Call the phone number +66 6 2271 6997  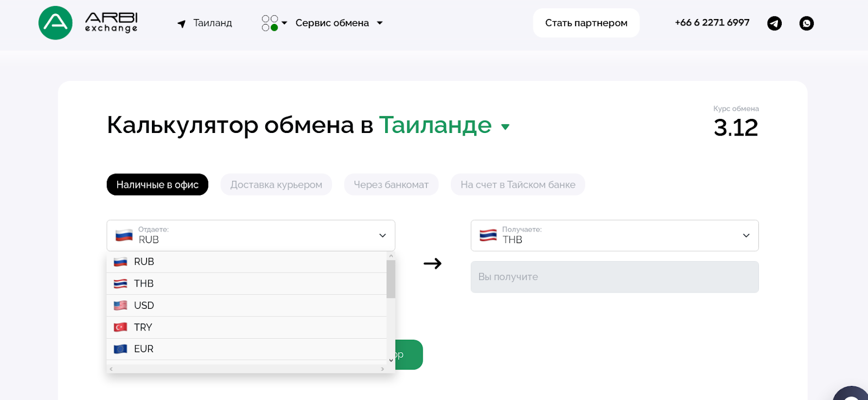(712, 23)
